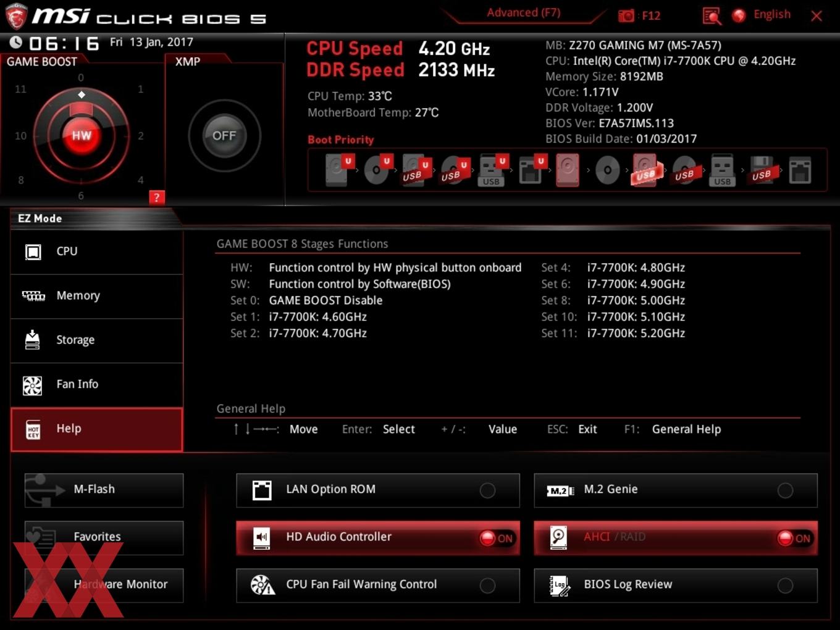The height and width of the screenshot is (630, 840).
Task: Open the English language selector
Action: (771, 15)
